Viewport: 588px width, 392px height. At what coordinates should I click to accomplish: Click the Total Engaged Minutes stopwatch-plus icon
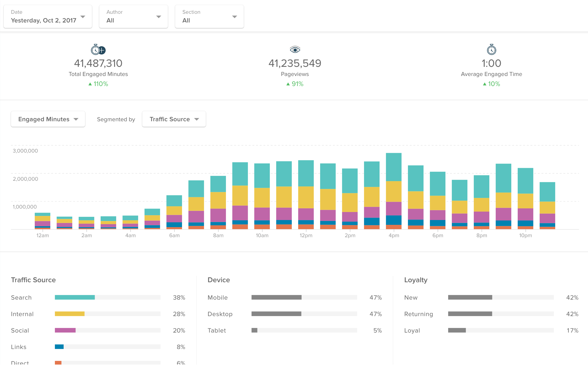point(98,50)
